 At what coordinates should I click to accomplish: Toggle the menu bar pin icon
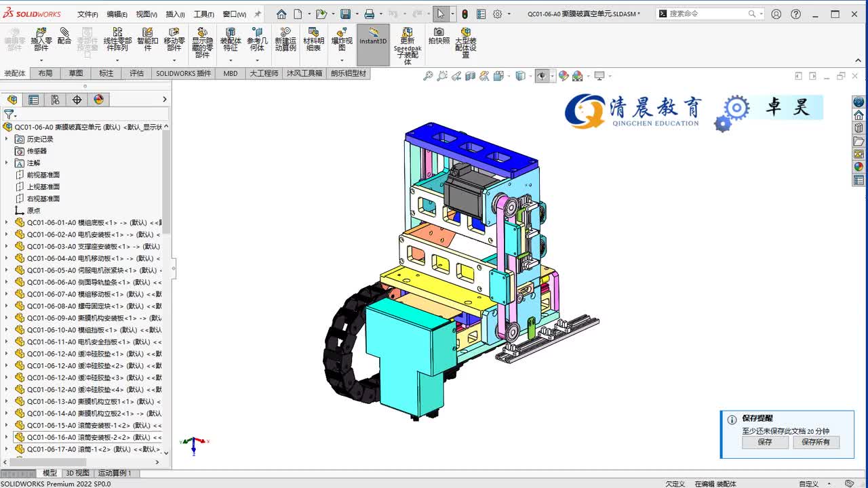pyautogui.click(x=258, y=14)
